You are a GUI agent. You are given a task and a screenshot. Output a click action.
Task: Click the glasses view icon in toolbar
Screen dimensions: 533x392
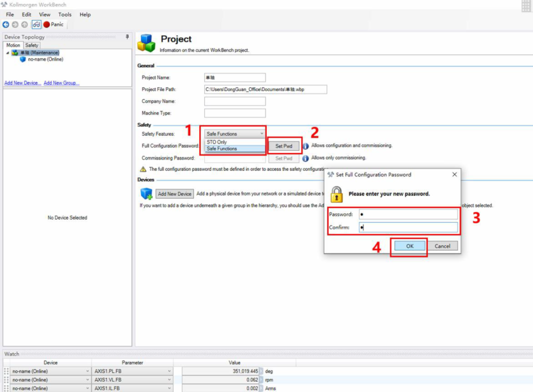point(37,25)
